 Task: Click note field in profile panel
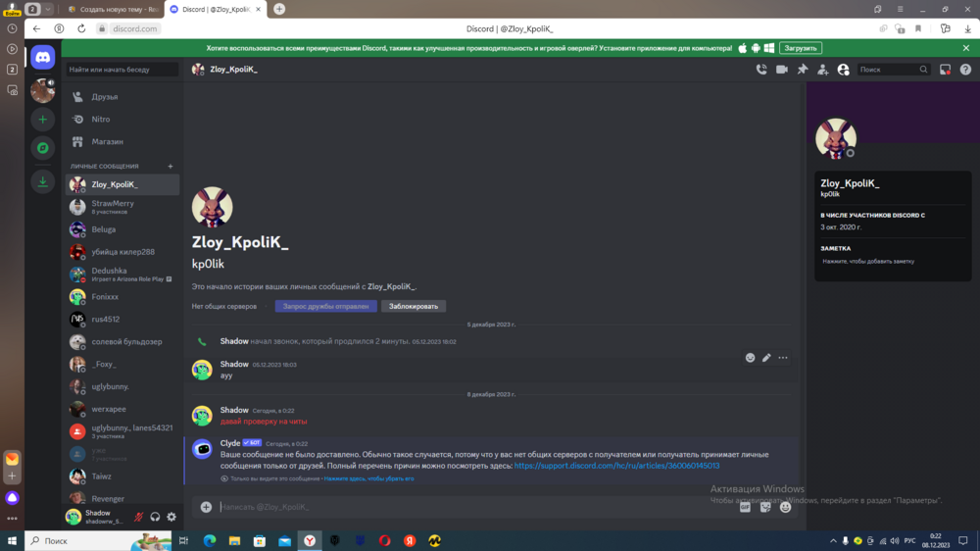coord(893,262)
